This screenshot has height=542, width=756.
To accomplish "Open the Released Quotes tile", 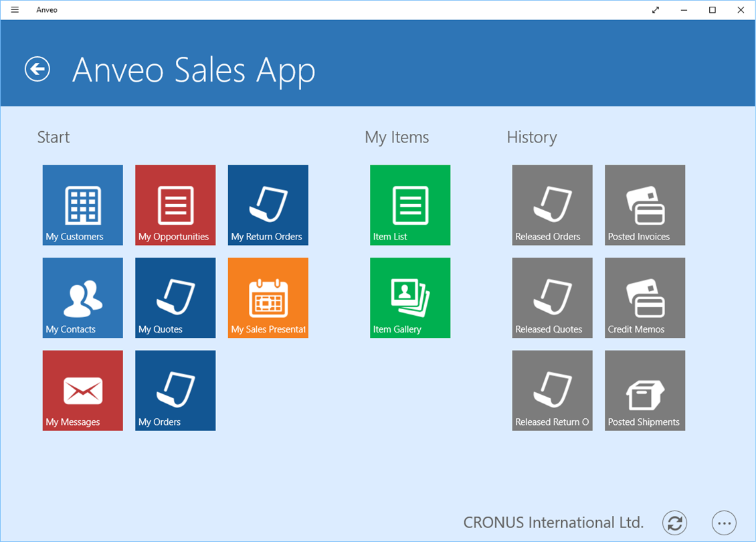I will (x=553, y=298).
